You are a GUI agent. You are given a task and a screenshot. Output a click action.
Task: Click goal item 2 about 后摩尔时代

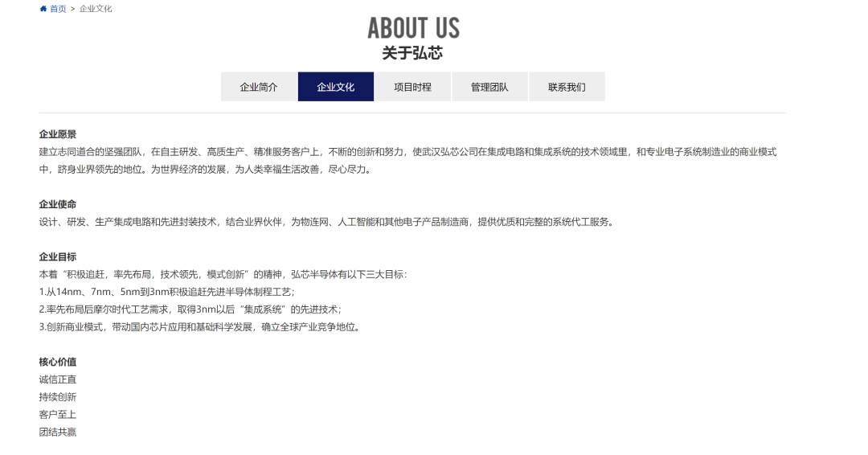pyautogui.click(x=190, y=309)
